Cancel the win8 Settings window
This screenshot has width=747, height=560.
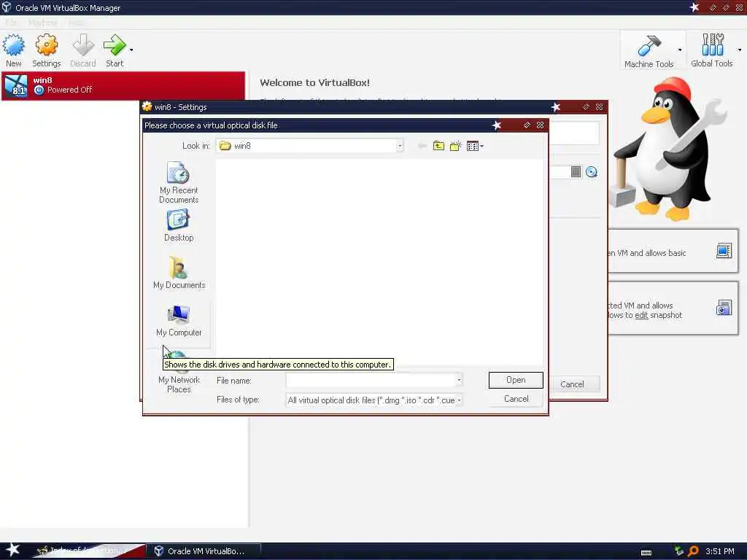point(572,384)
